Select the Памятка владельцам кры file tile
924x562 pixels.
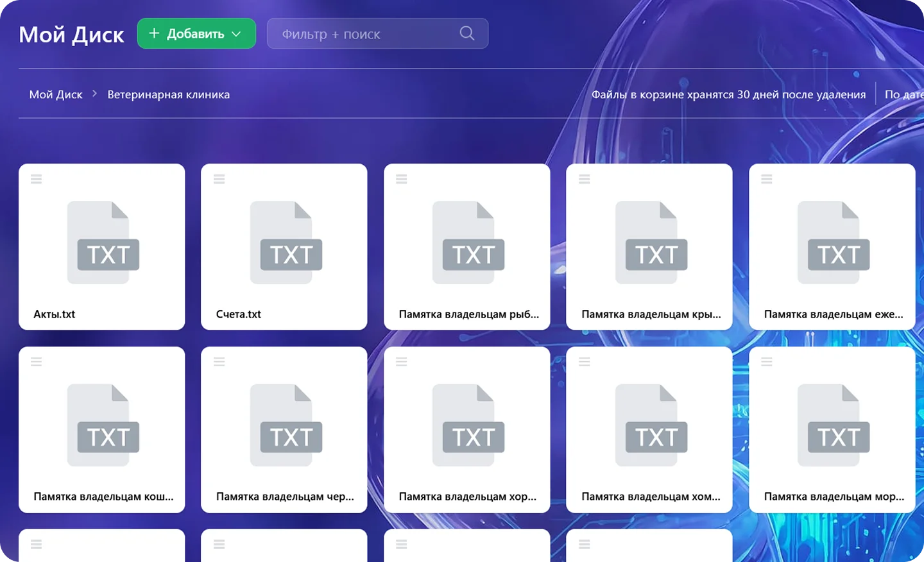[649, 247]
